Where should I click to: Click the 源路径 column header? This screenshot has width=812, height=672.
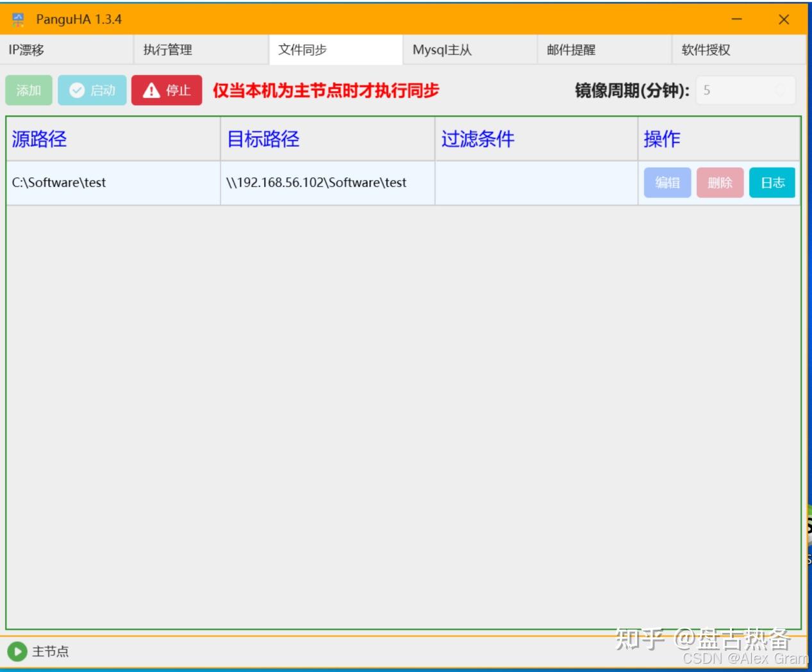tap(113, 139)
